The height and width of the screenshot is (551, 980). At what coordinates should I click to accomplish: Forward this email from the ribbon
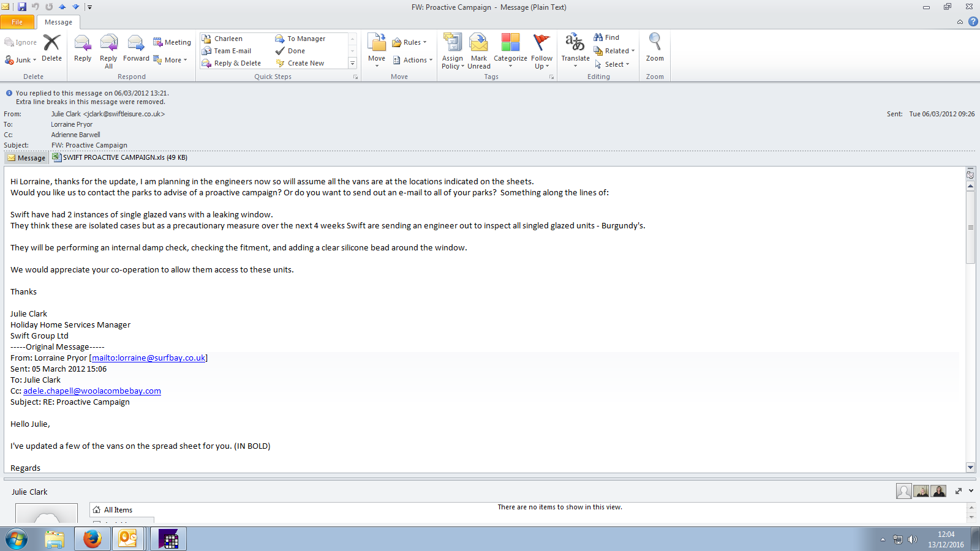click(136, 48)
